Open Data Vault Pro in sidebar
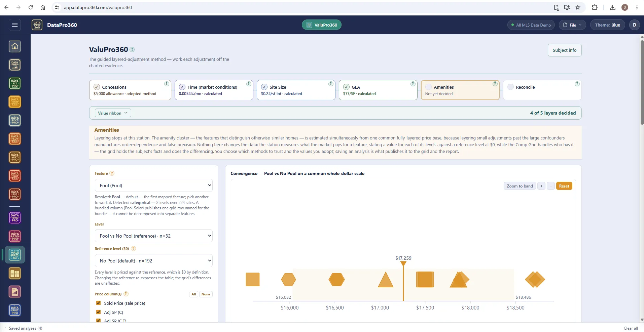The image size is (644, 332). pos(15,310)
